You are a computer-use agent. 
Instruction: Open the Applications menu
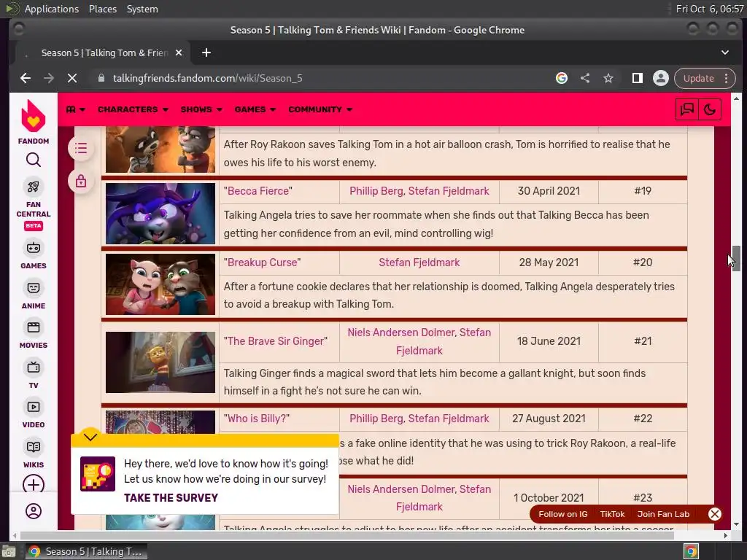pos(52,9)
